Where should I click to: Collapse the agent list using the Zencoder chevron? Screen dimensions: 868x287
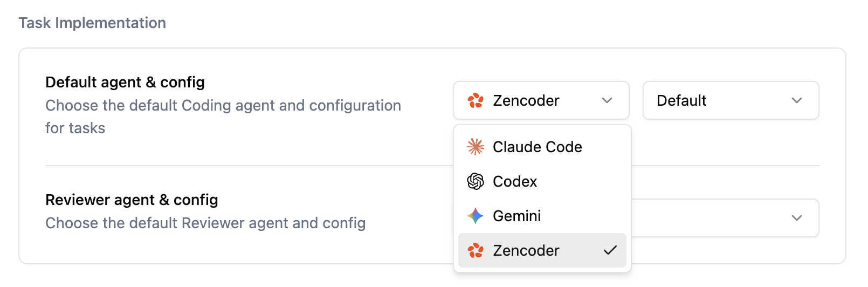[607, 100]
